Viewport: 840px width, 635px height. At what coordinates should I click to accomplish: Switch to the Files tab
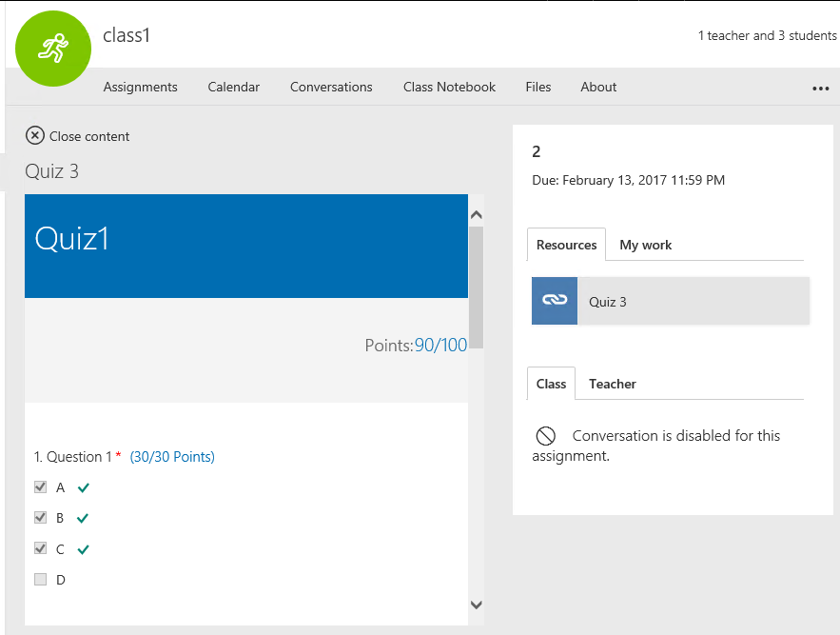click(x=538, y=87)
